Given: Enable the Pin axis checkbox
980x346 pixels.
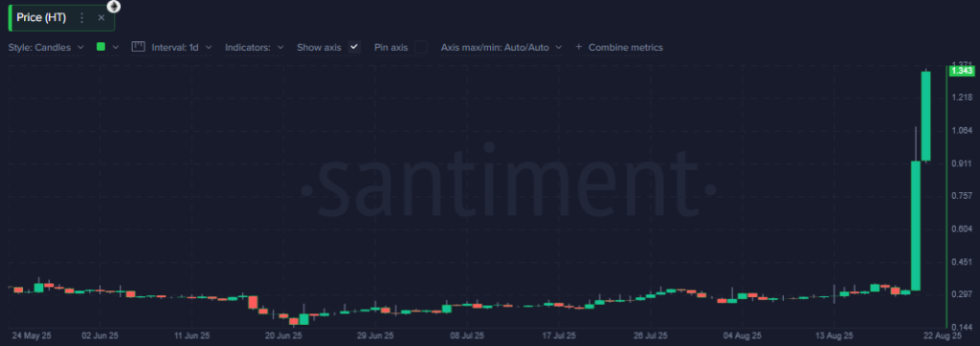Looking at the screenshot, I should (421, 47).
